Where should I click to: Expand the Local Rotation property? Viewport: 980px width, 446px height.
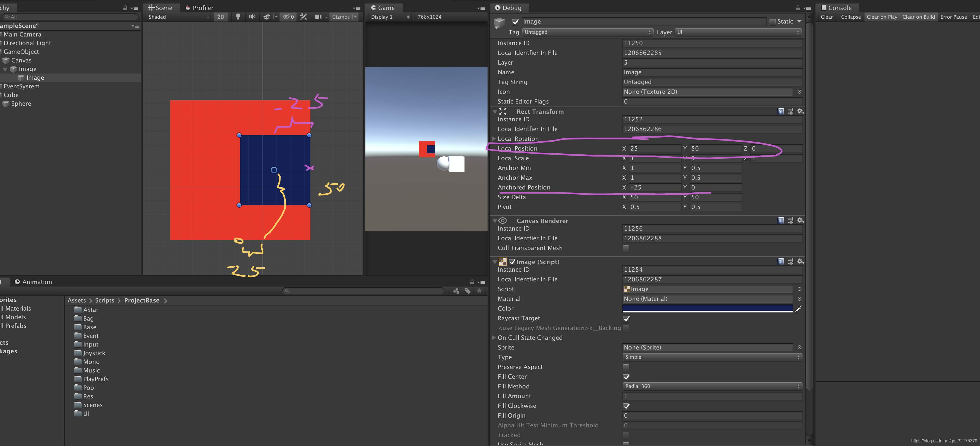click(x=494, y=139)
